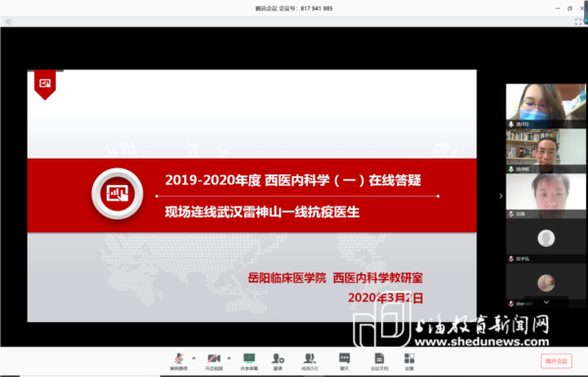Open the 成员(52) members list

310,361
